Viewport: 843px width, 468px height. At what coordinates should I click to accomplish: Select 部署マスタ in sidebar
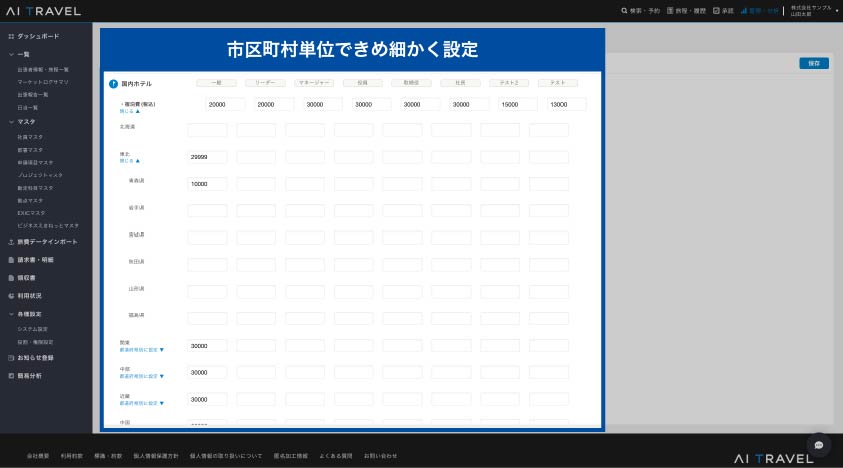pyautogui.click(x=30, y=150)
